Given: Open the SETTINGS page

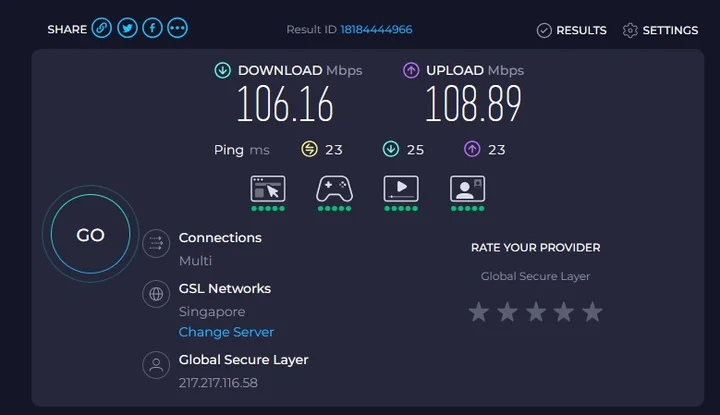Looking at the screenshot, I should (660, 30).
